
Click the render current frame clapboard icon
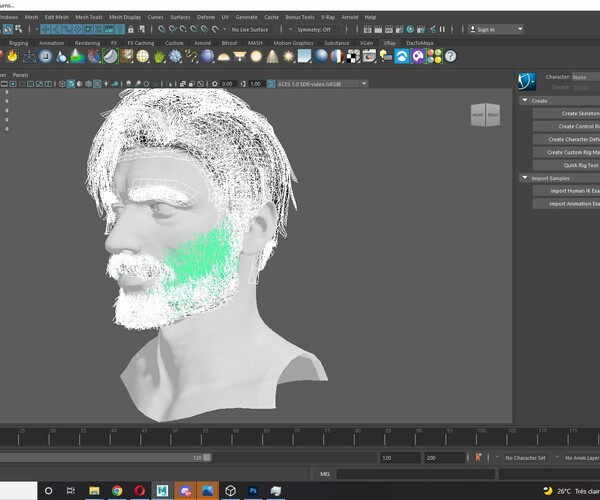coord(378,29)
